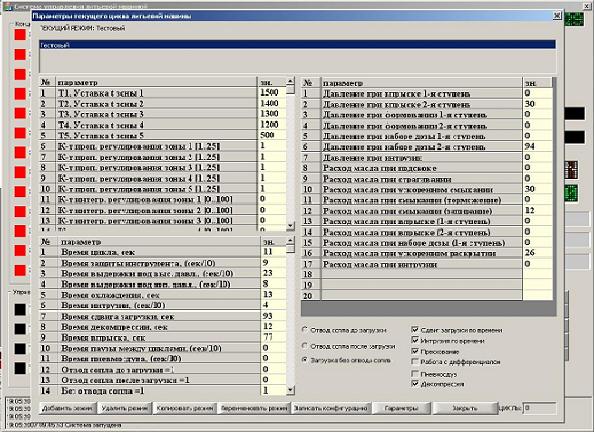595x432 pixels.
Task: Click the 'Удалить режим' button
Action: [125, 408]
